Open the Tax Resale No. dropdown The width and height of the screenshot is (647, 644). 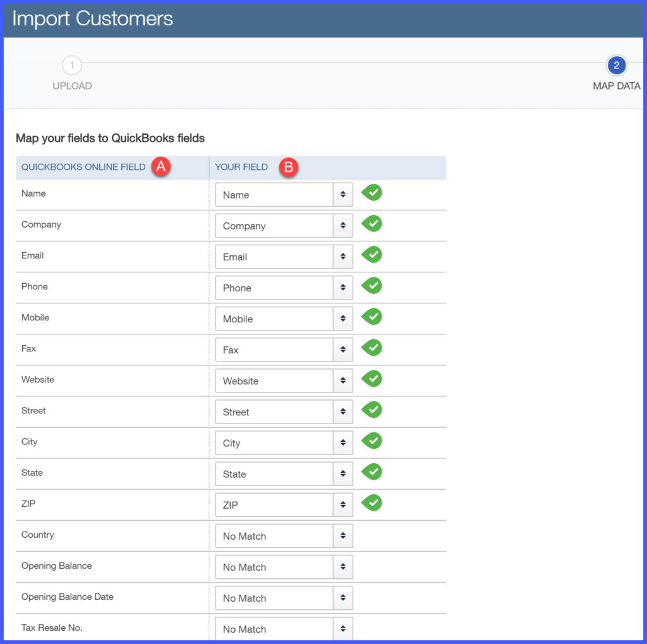[x=284, y=629]
